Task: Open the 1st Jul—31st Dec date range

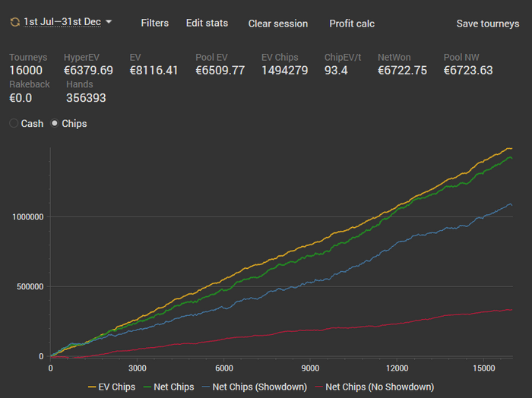Action: point(62,22)
